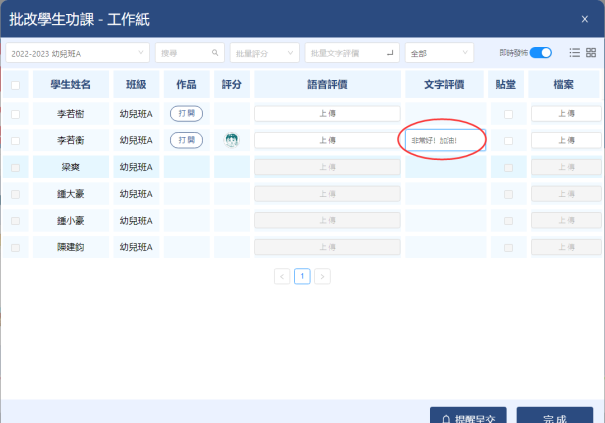Screen dimensions: 605x423
Task: Select page 1 in pagination
Action: click(302, 276)
